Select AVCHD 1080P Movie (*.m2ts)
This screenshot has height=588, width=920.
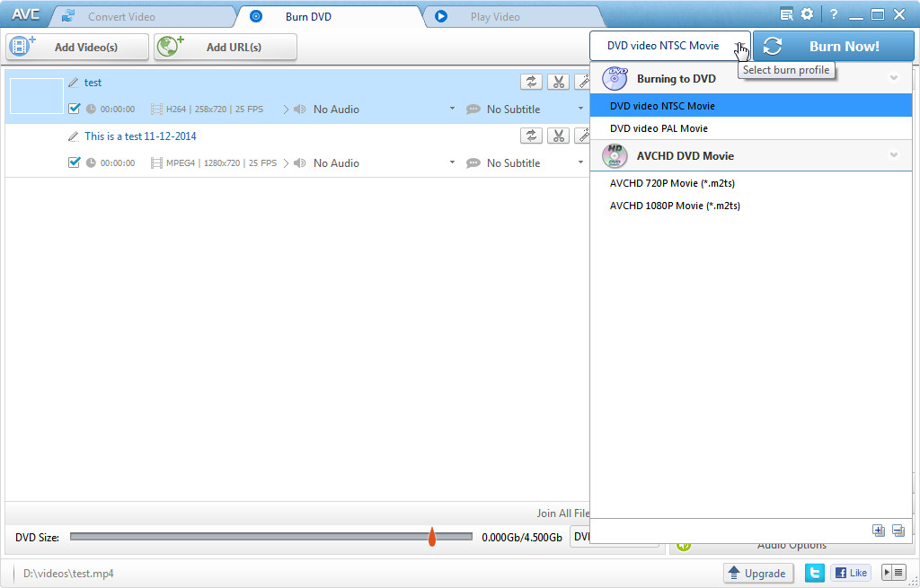click(x=751, y=206)
